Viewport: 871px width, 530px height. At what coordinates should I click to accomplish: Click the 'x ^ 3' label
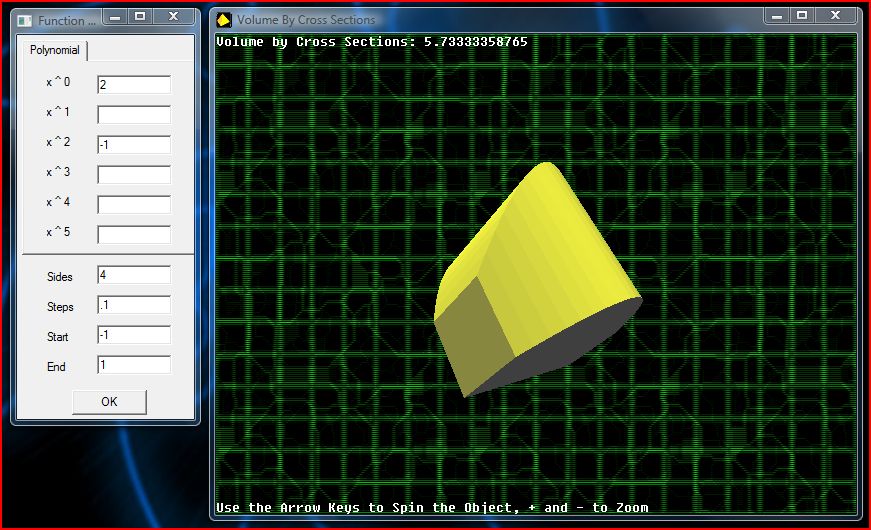point(58,172)
